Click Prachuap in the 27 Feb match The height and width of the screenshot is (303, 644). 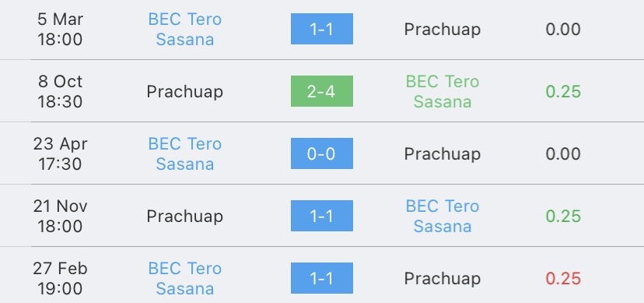[443, 279]
